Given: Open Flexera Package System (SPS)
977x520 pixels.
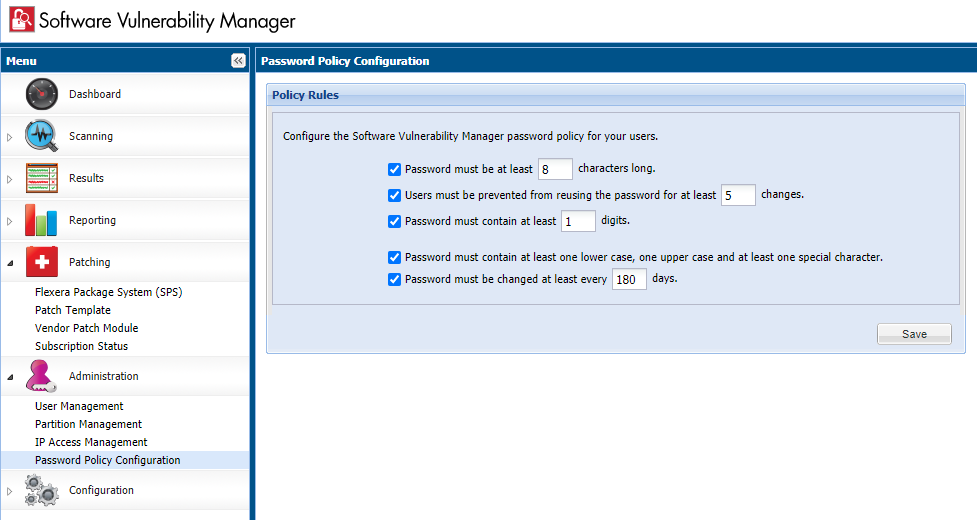Looking at the screenshot, I should (x=108, y=292).
